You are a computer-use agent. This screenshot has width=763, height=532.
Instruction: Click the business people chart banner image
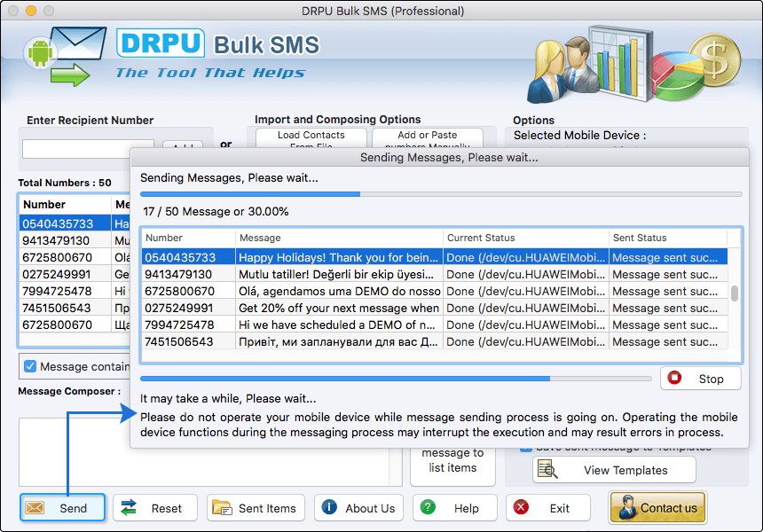[x=634, y=64]
